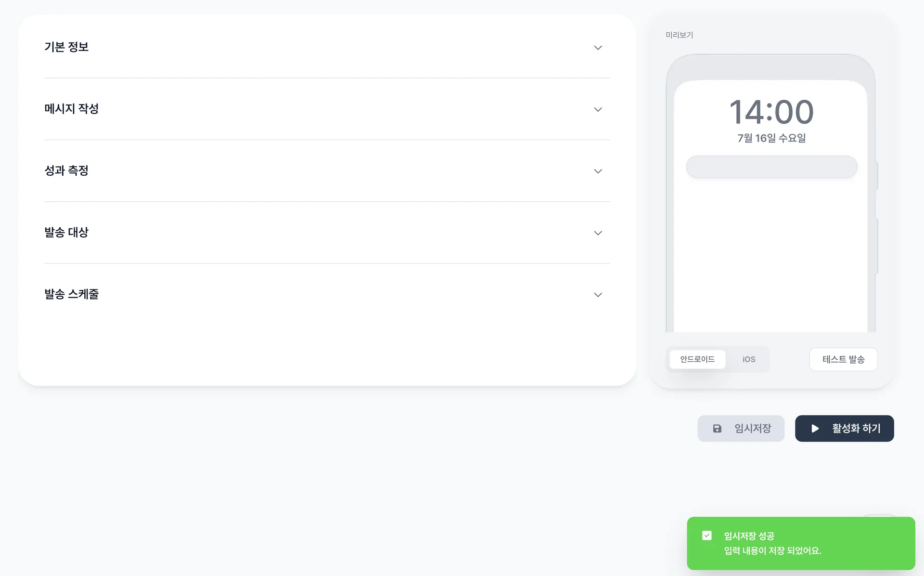Expand 발송 대상 section chevron
This screenshot has width=924, height=576.
pyautogui.click(x=598, y=233)
